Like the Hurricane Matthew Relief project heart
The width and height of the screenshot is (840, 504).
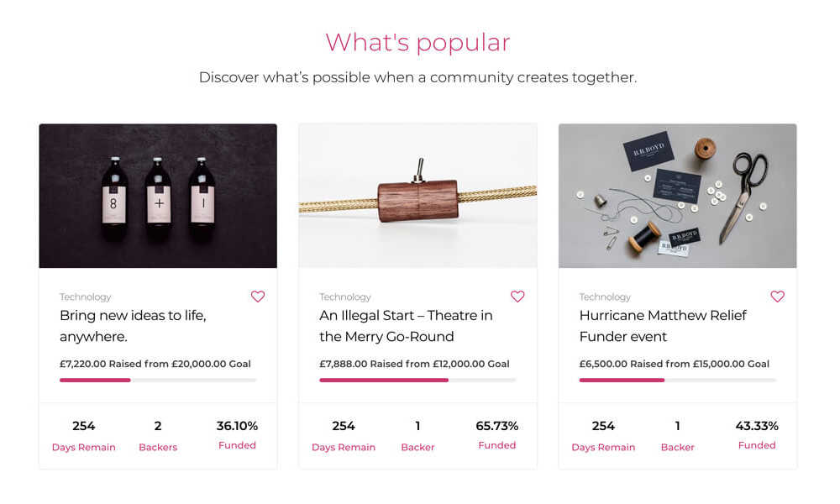pyautogui.click(x=777, y=297)
